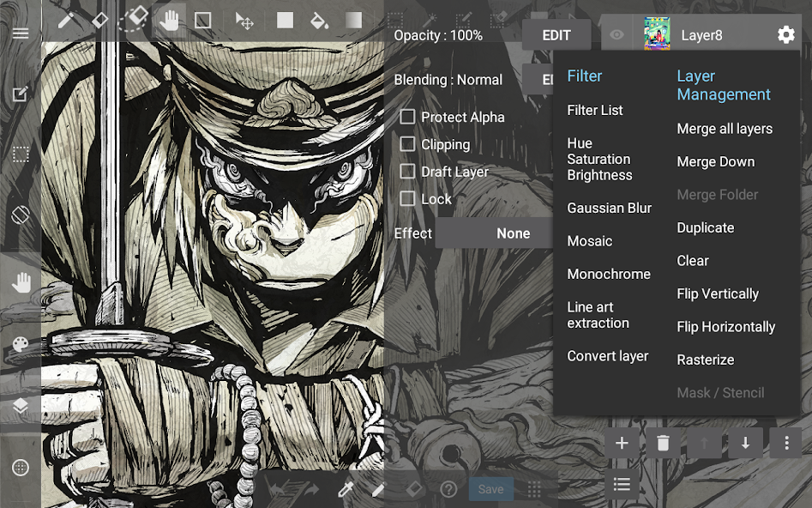
Task: Activate the Hand tool
Action: point(171,21)
